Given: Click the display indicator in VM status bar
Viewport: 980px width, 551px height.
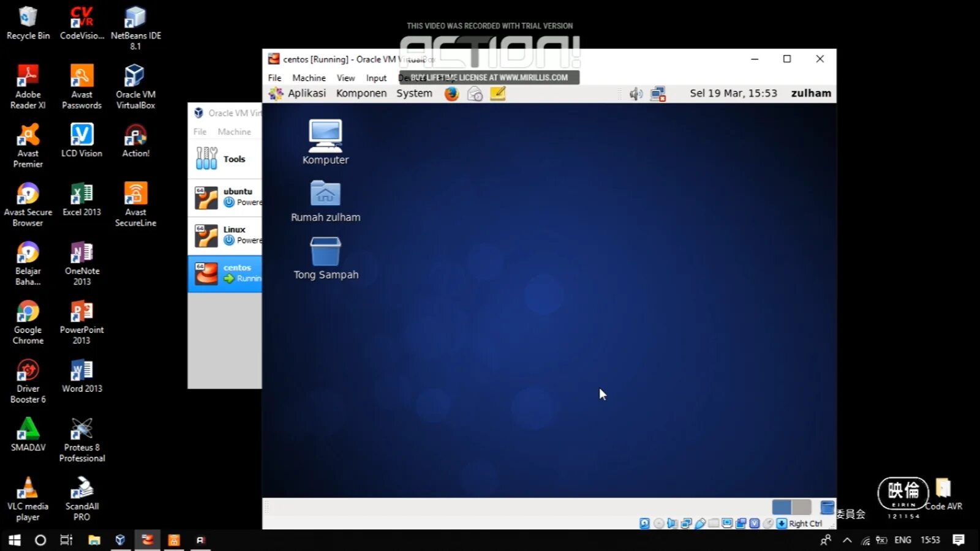Looking at the screenshot, I should coord(727,523).
